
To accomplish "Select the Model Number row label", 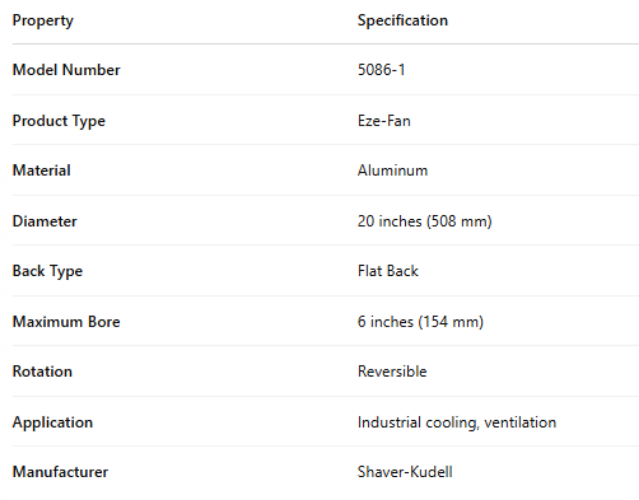I will coord(66,70).
